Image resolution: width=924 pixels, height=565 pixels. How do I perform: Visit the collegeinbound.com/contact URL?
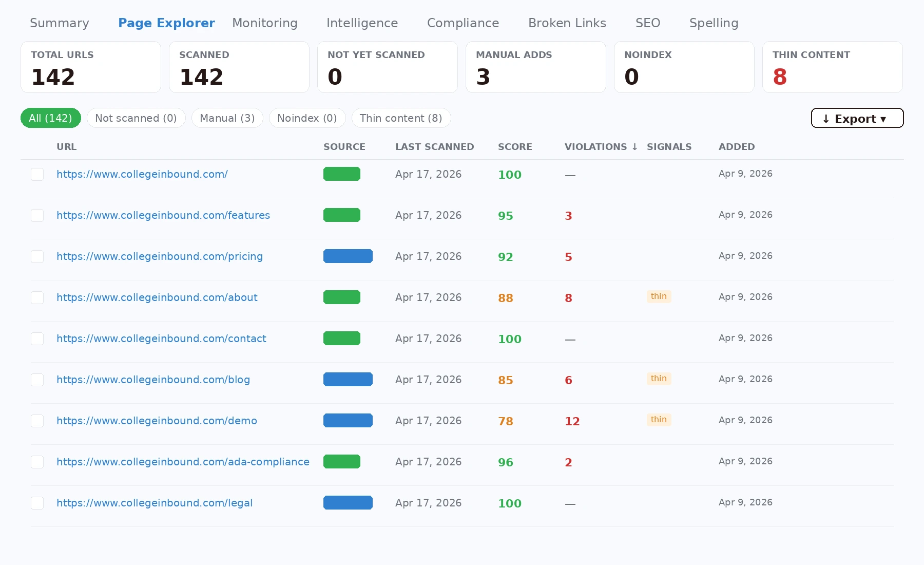point(161,338)
